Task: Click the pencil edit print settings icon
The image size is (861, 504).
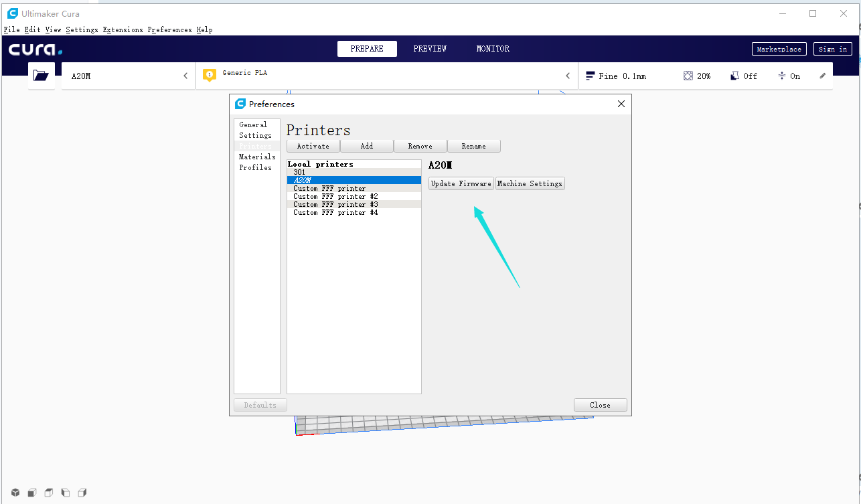Action: coord(822,76)
